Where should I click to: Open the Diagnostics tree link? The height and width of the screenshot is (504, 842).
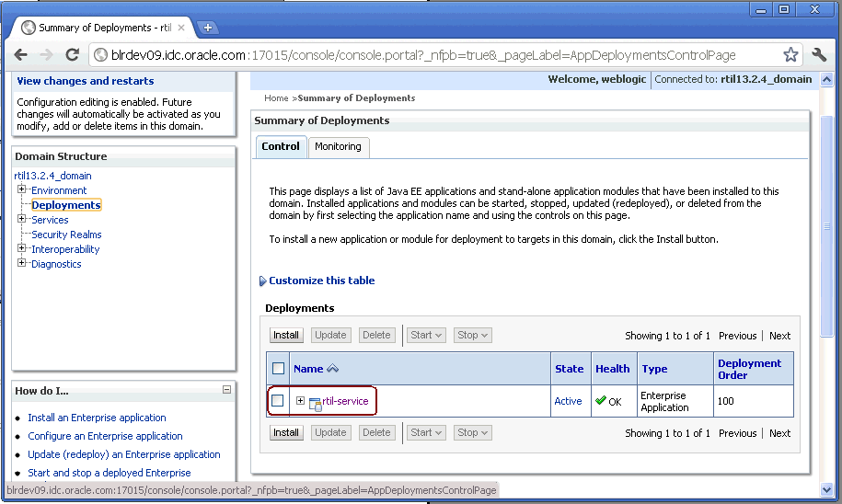click(56, 264)
